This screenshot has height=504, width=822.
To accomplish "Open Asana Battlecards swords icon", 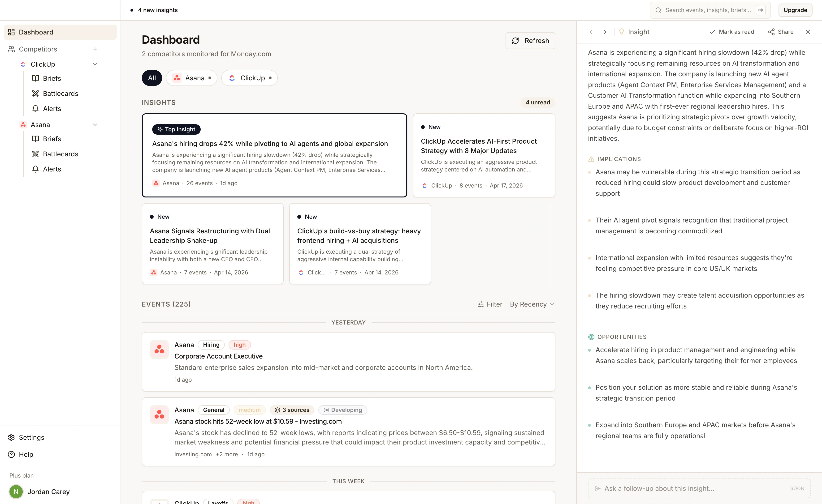I will [35, 154].
